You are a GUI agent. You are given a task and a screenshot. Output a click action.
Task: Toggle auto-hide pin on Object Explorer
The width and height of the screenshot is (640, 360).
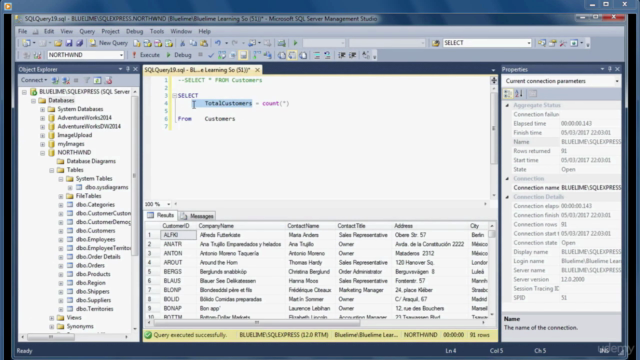click(128, 69)
